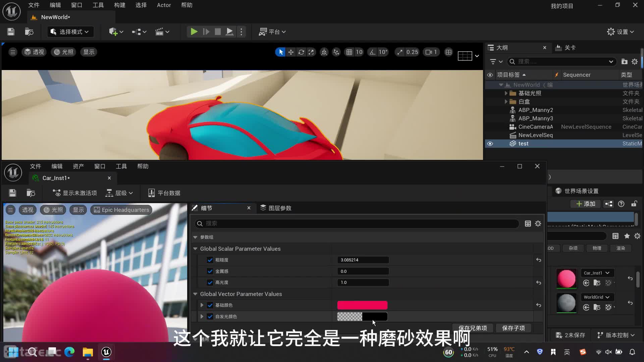Activate the select object cursor tool
The image size is (644, 362).
point(281,52)
